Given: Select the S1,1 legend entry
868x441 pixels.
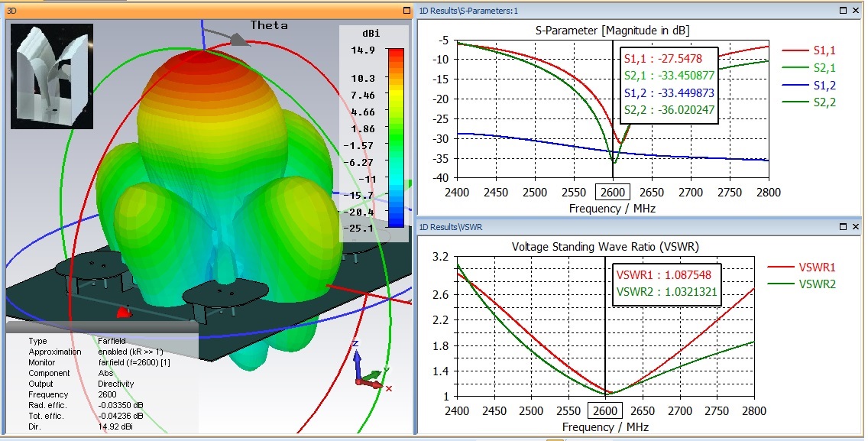Looking at the screenshot, I should tap(808, 50).
